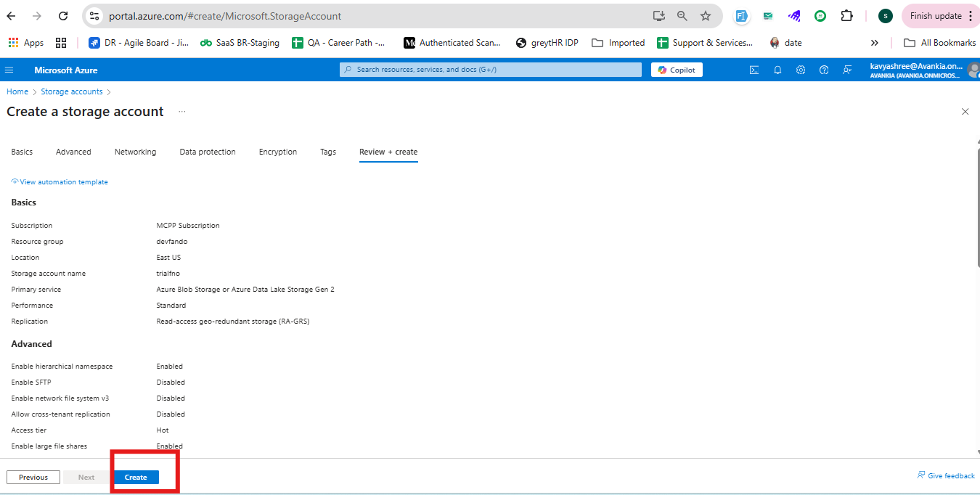Open the Azure notifications bell
This screenshot has width=980, height=495.
pos(777,70)
